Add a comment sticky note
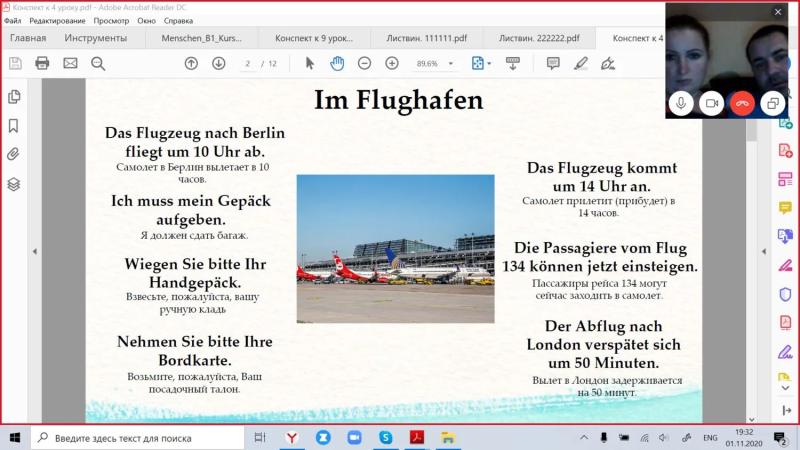Viewport: 800px width, 450px height. (x=553, y=63)
